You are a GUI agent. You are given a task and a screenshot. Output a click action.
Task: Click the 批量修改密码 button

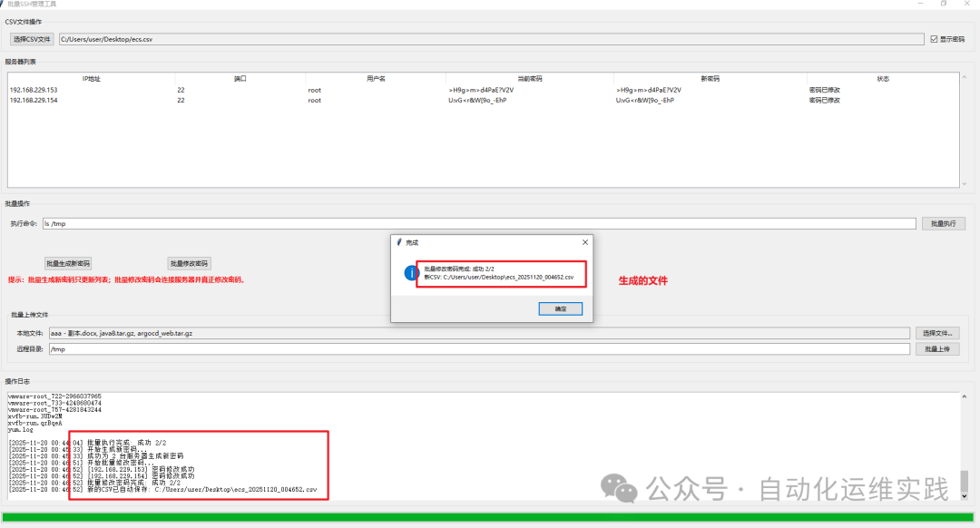[x=189, y=263]
